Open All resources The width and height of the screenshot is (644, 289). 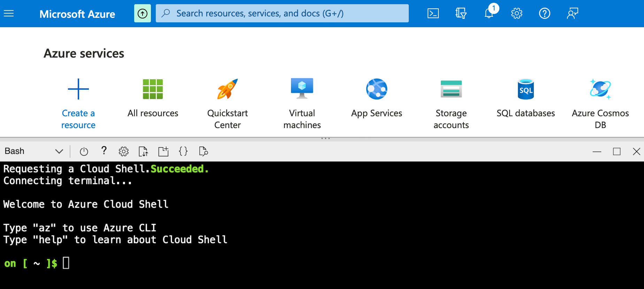pos(153,98)
